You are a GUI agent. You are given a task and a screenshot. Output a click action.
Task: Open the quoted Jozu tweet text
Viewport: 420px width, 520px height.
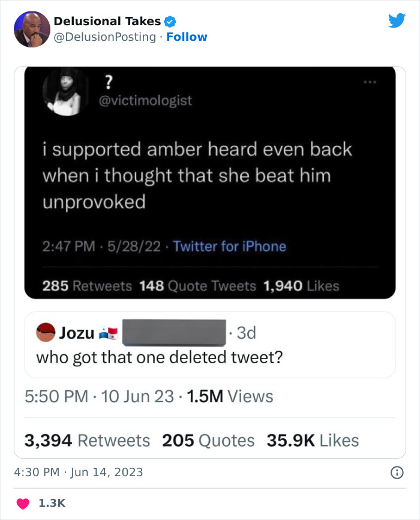tap(159, 357)
